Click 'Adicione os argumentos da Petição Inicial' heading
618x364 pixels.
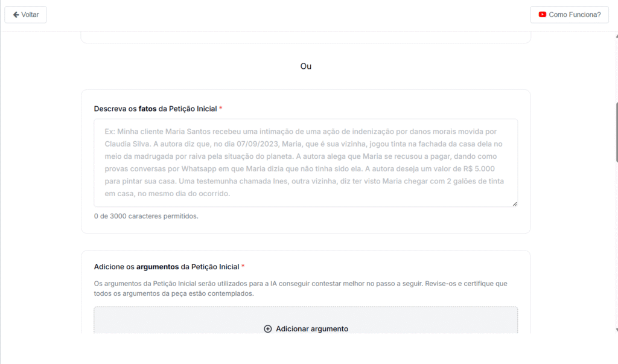click(167, 267)
